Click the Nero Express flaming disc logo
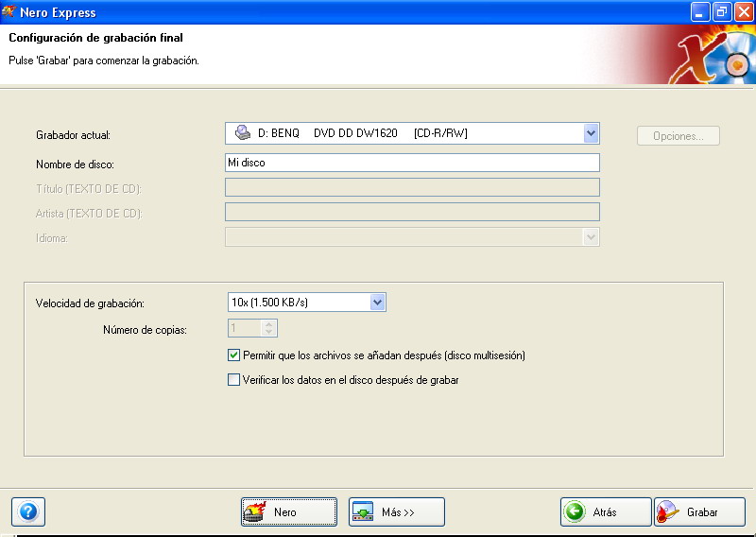This screenshot has height=537, width=756. pyautogui.click(x=713, y=56)
